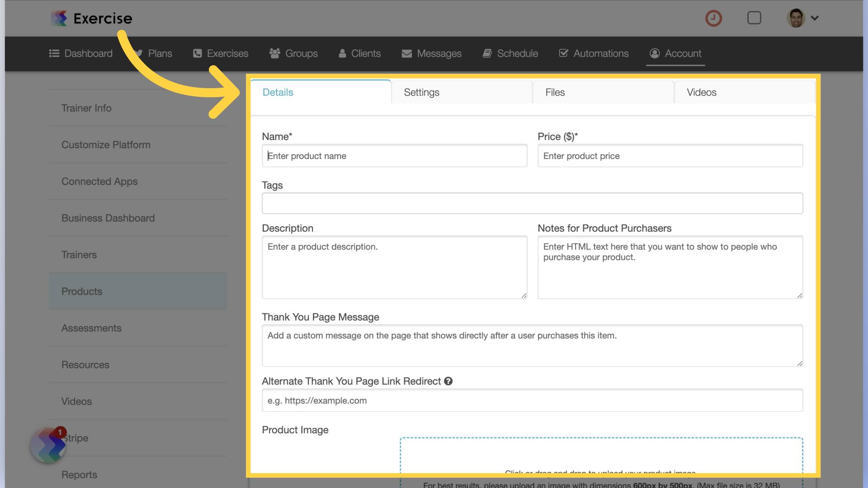Click the Clients navigation icon
This screenshot has width=868, height=488.
pos(342,53)
